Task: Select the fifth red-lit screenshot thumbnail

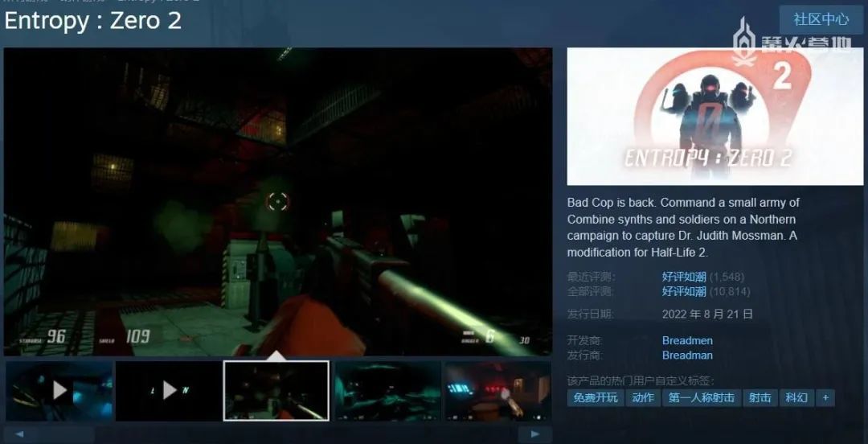Action: [x=498, y=391]
